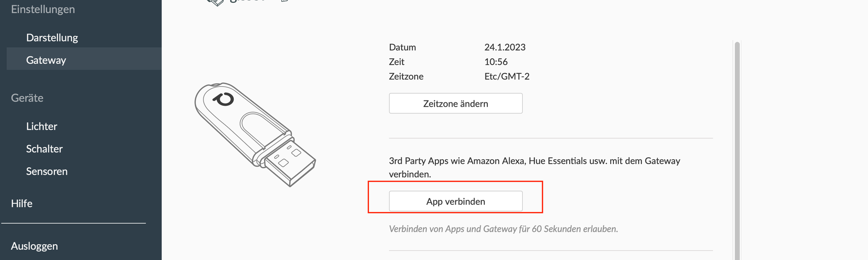
Task: Open the Hilfe section
Action: [22, 203]
